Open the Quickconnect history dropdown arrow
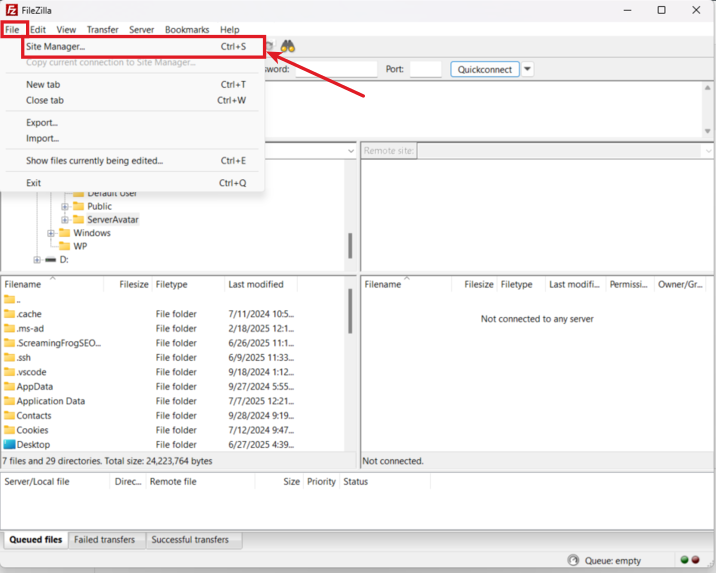The width and height of the screenshot is (716, 573). pyautogui.click(x=527, y=69)
